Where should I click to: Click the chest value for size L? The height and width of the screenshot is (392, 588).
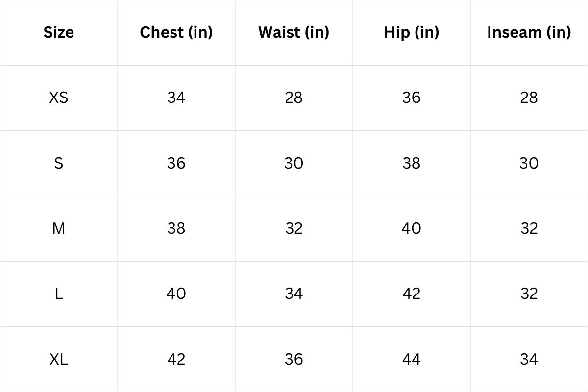coord(176,294)
